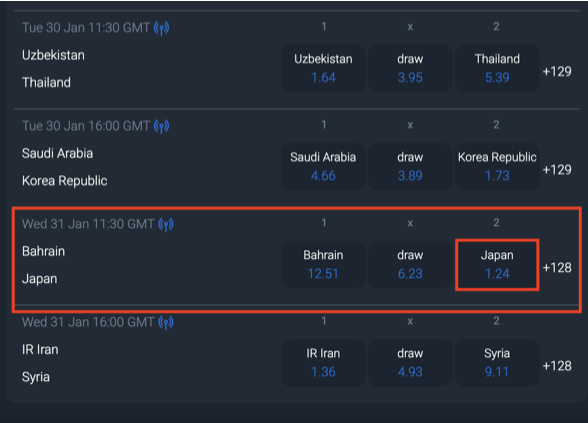Open Korea Republic team name in match list
588x423 pixels.
[64, 181]
